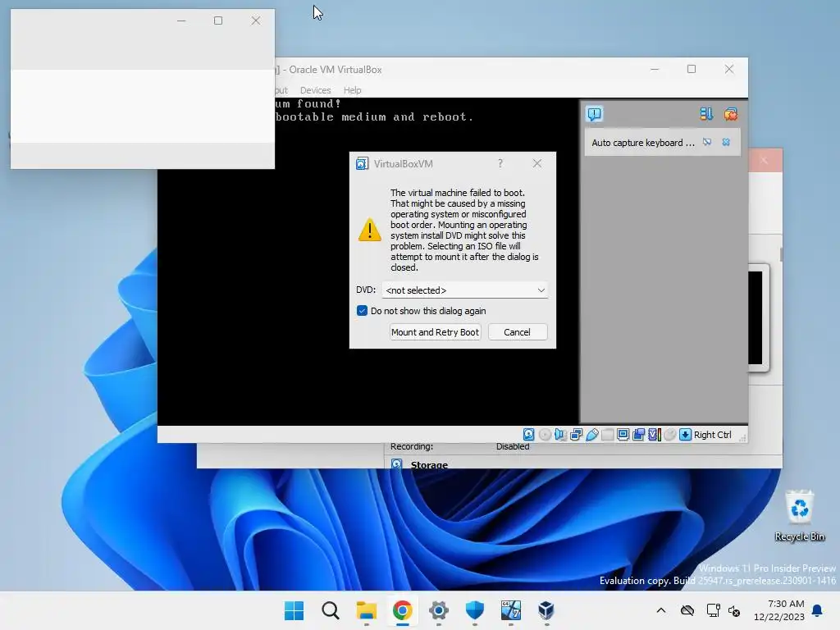Click the Storage section icon in VirtualBox Manager
The width and height of the screenshot is (840, 630).
tap(396, 464)
